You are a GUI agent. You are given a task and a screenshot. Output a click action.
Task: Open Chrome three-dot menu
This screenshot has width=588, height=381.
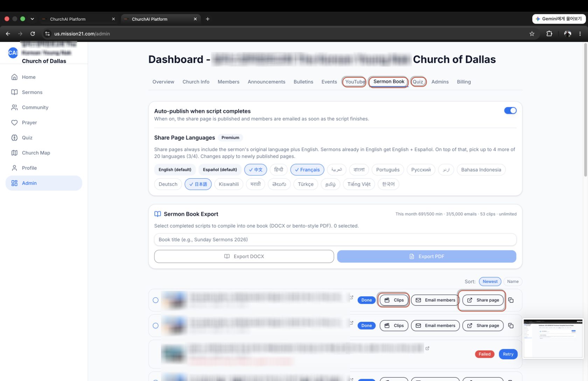580,34
